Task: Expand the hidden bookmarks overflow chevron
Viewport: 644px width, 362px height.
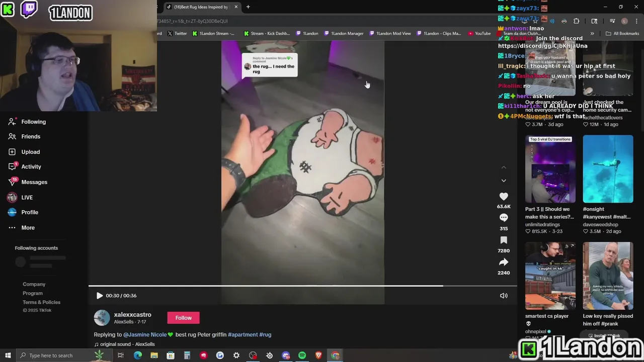Action: (x=592, y=34)
